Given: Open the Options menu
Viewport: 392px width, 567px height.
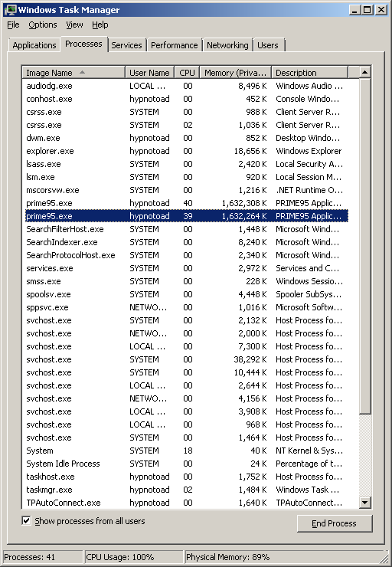Looking at the screenshot, I should point(43,25).
